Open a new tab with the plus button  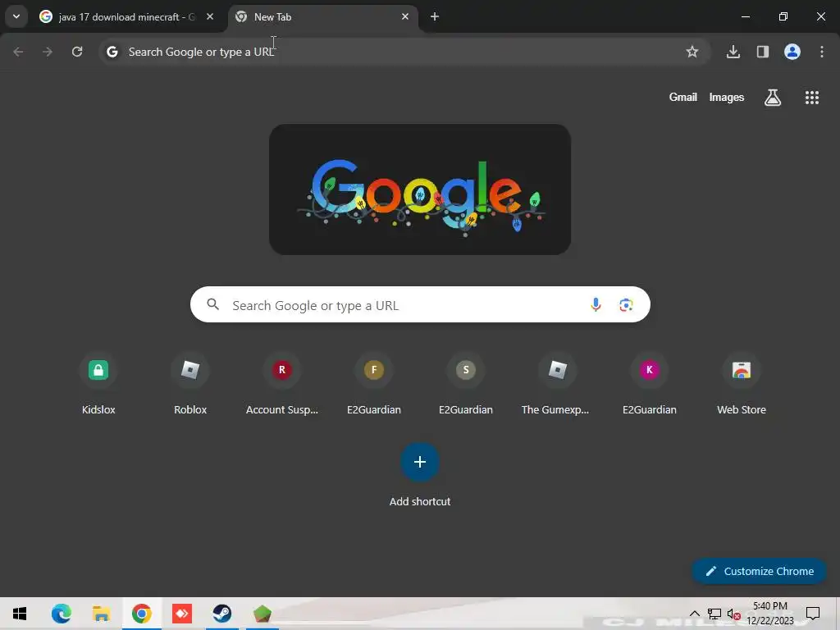[x=435, y=16]
